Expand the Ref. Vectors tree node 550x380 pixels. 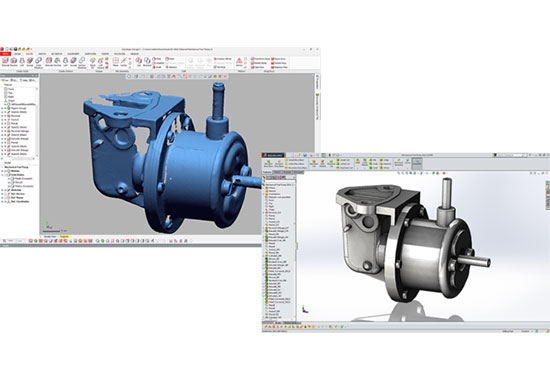2,194
